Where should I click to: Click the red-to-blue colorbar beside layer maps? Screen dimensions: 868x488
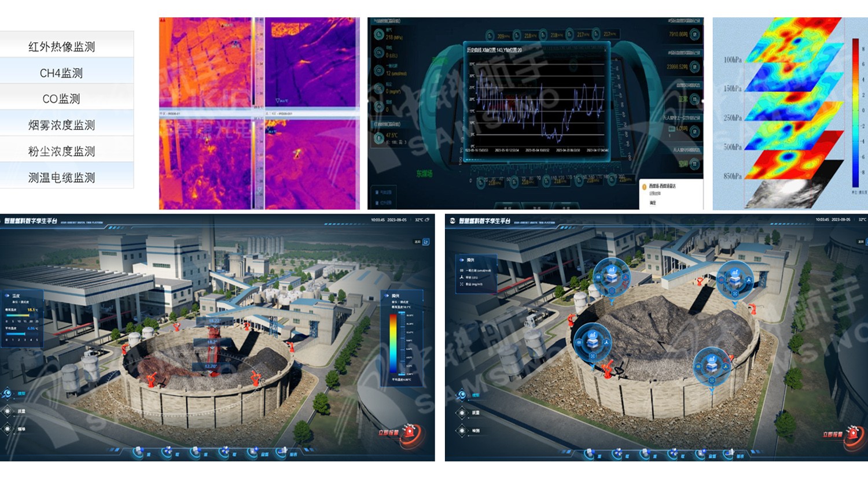click(855, 113)
